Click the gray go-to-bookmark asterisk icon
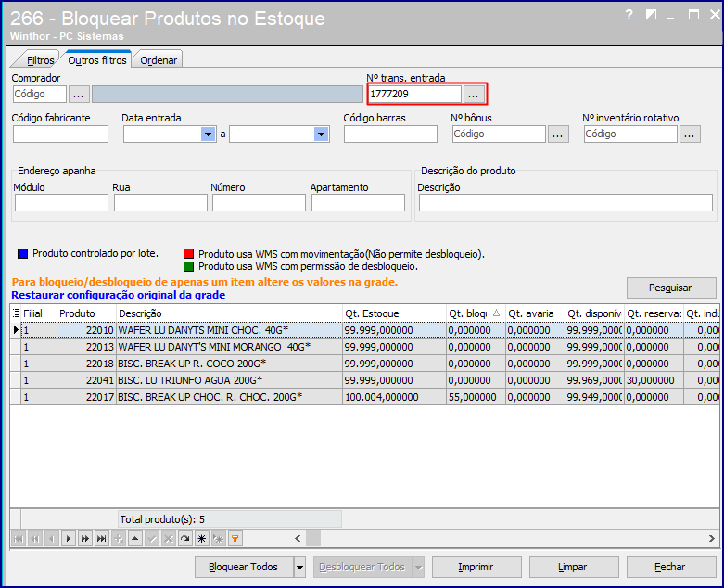Screen dimensions: 724x588 click(x=219, y=539)
